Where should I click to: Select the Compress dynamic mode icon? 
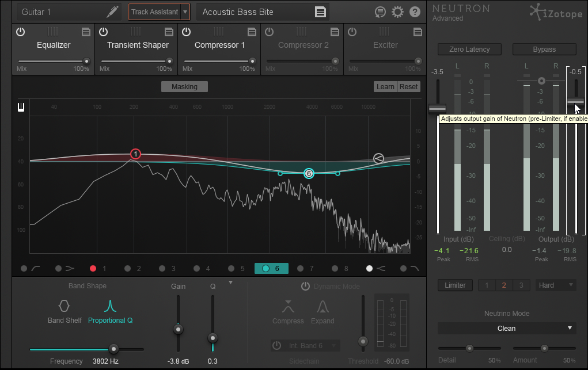[288, 306]
